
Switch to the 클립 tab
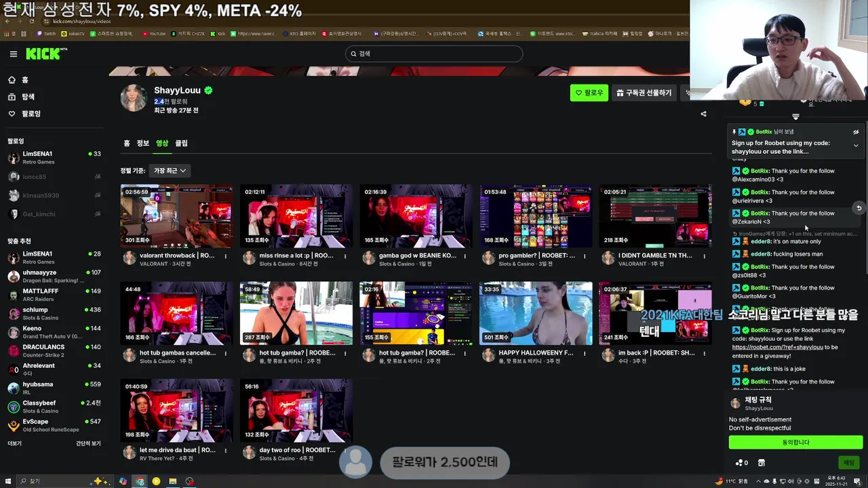click(x=182, y=143)
